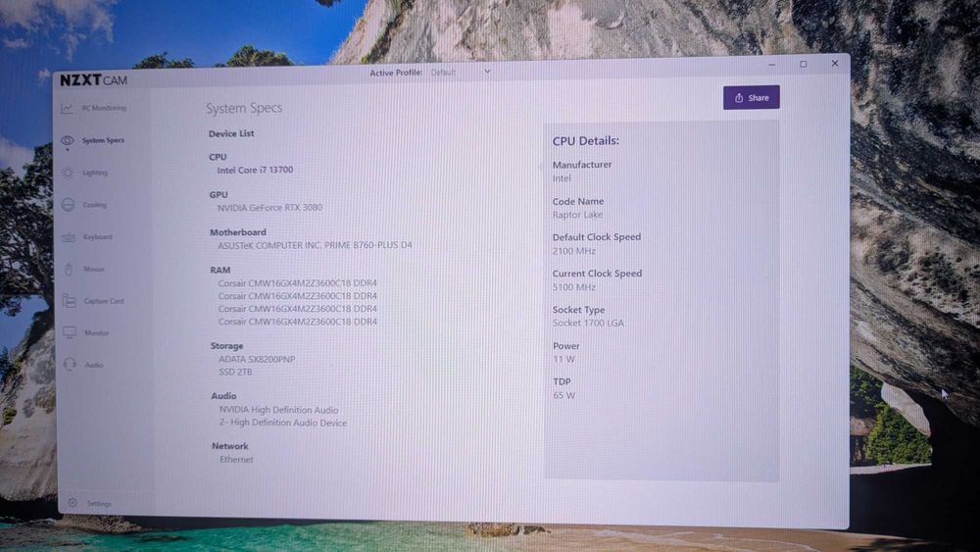Select ADATA SX8200PNP storage entry
Viewport: 980px width, 552px height.
[257, 360]
